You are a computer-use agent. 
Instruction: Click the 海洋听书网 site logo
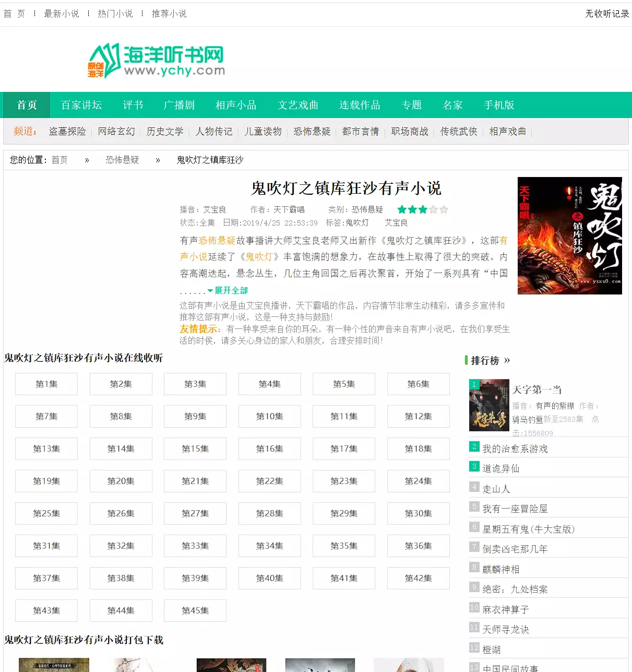(x=157, y=61)
